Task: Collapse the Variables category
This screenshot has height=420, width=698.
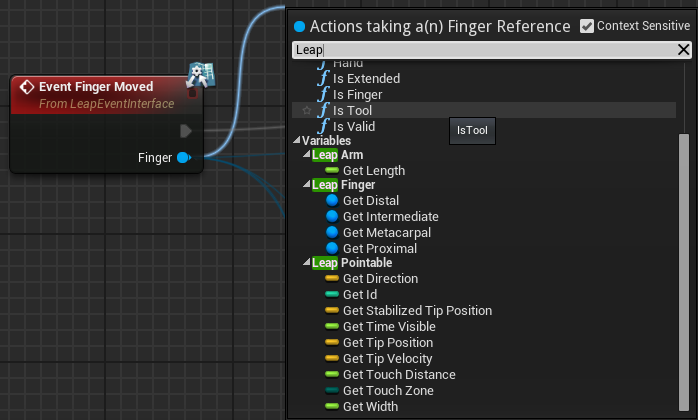Action: pyautogui.click(x=297, y=140)
